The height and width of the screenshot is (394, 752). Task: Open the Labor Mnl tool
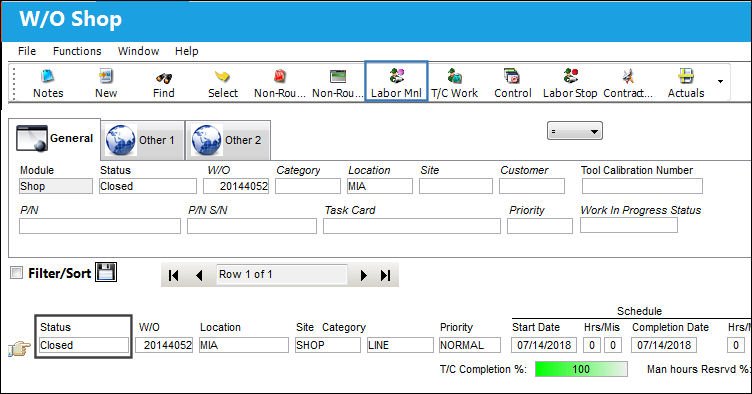click(396, 81)
